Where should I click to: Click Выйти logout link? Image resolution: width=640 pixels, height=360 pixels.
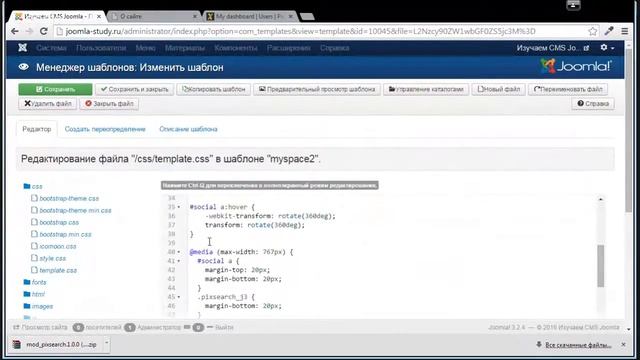click(x=220, y=327)
